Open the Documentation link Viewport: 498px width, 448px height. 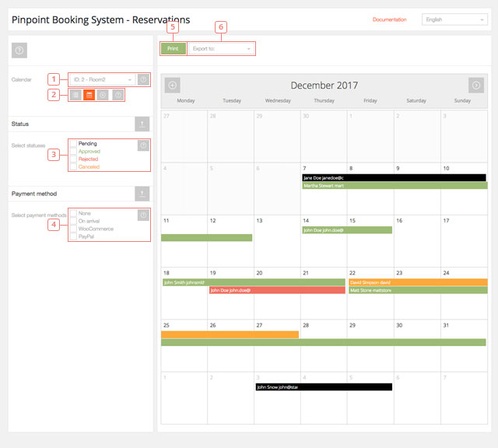pos(389,19)
